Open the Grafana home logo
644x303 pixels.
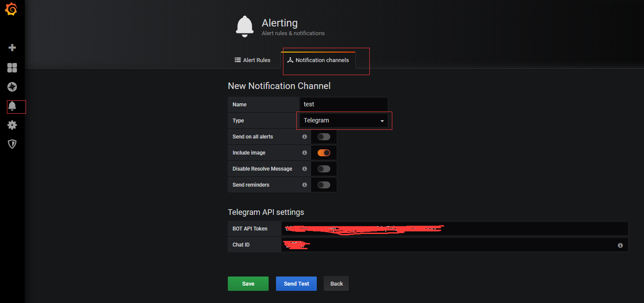click(x=12, y=10)
